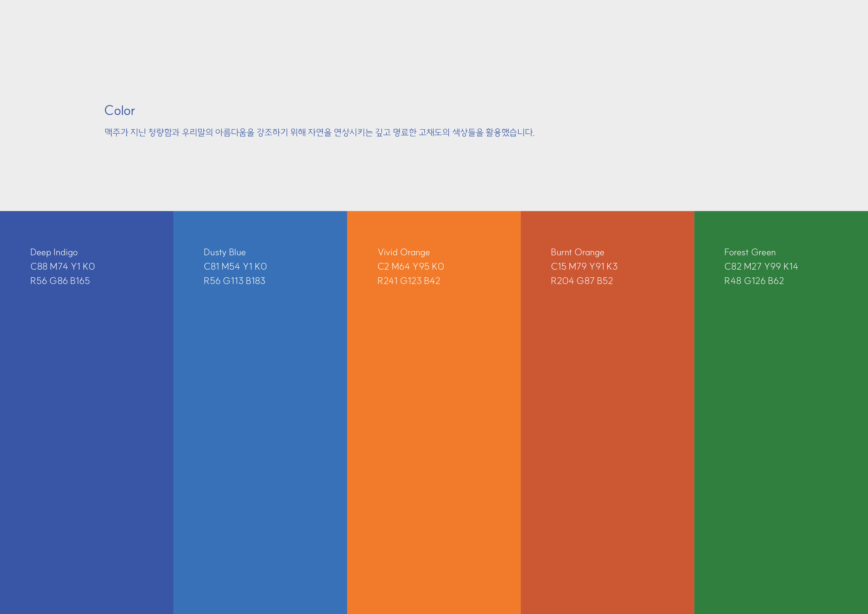
Task: Click the R56 G86 B165 RGB value
Action: click(x=60, y=281)
